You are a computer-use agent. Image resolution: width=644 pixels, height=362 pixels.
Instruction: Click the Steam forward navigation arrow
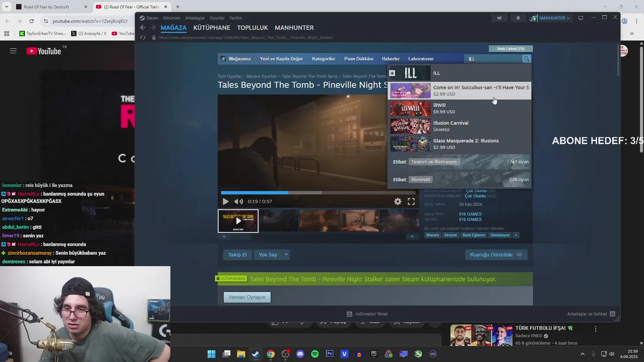153,28
